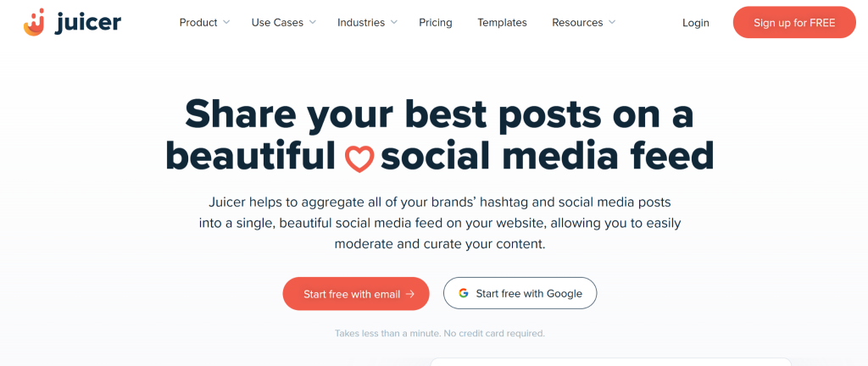868x366 pixels.
Task: Click the heart icon in the headline
Action: coord(359,158)
